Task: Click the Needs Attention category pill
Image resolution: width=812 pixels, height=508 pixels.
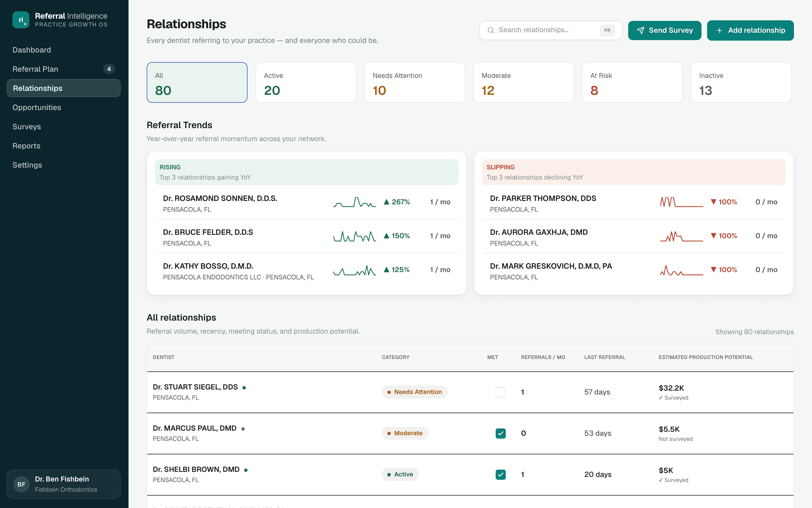Action: coord(414,392)
